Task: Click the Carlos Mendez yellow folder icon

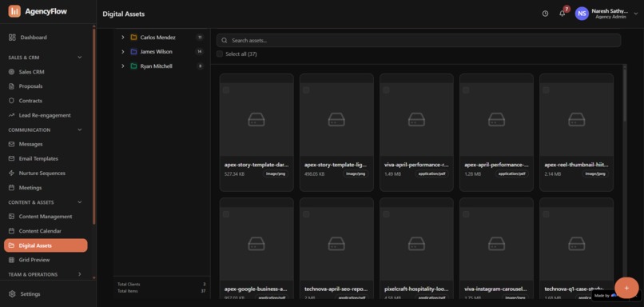Action: point(133,38)
